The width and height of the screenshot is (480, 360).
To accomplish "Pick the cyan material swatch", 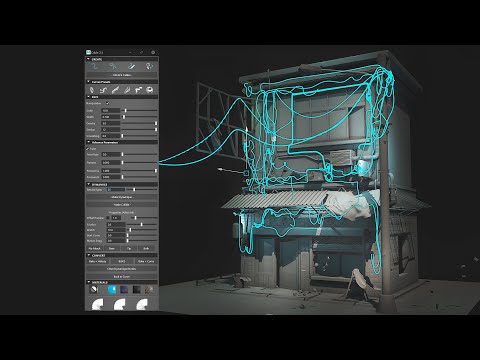I will pos(112,290).
